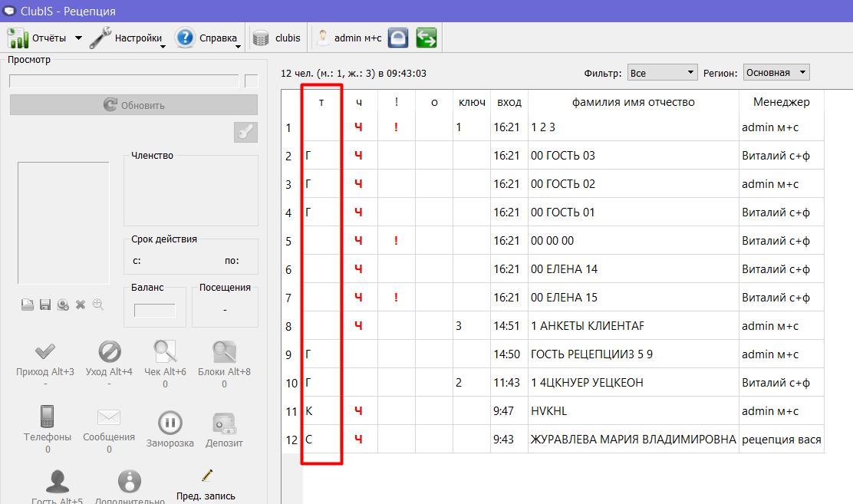The image size is (853, 504).
Task: Click the Чек Alt+6 icon
Action: 165,351
